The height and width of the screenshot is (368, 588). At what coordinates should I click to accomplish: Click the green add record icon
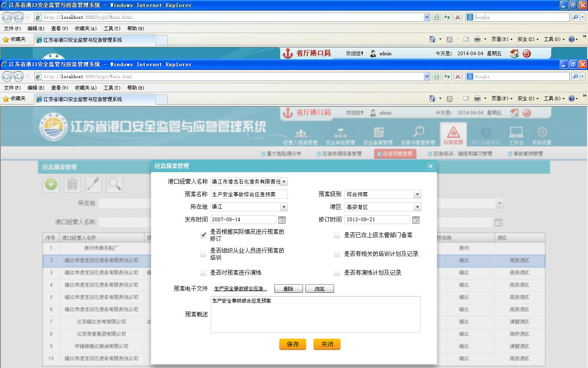click(51, 184)
